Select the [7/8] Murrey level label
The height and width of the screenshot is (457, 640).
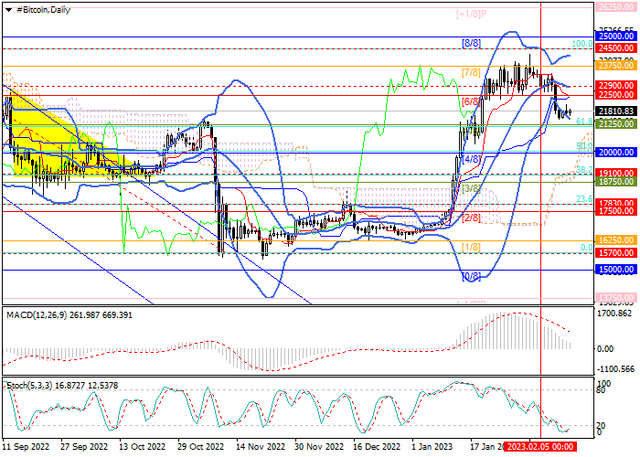[471, 72]
